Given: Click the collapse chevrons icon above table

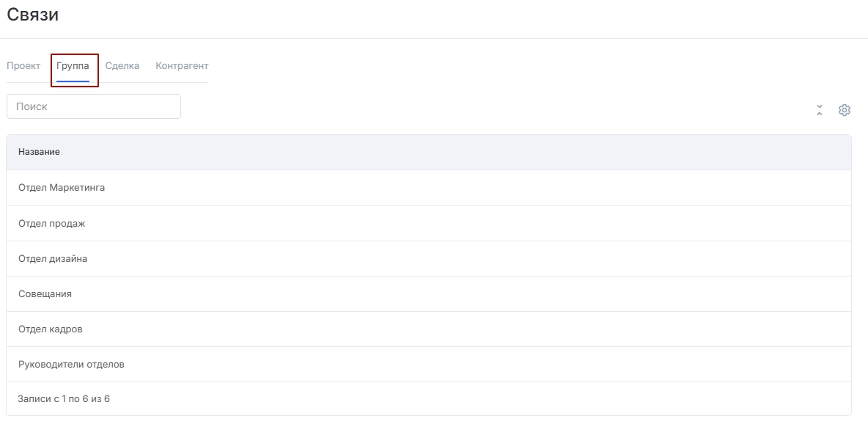Looking at the screenshot, I should click(x=820, y=110).
